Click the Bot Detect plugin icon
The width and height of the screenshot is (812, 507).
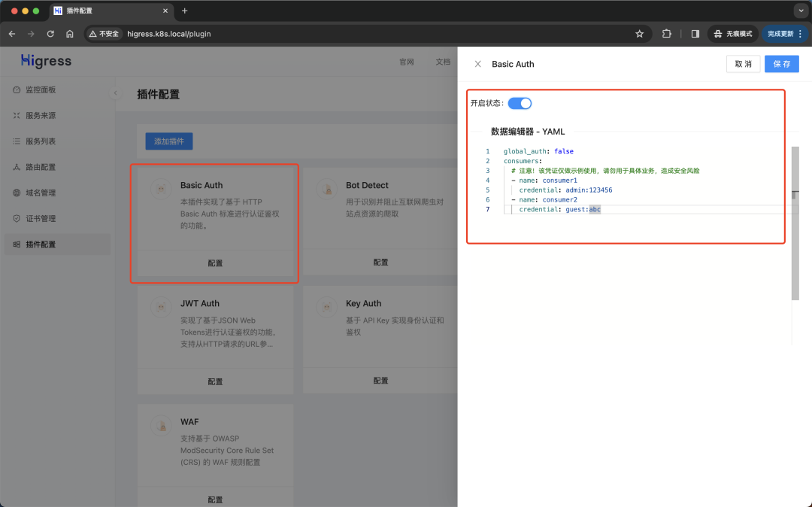point(327,189)
